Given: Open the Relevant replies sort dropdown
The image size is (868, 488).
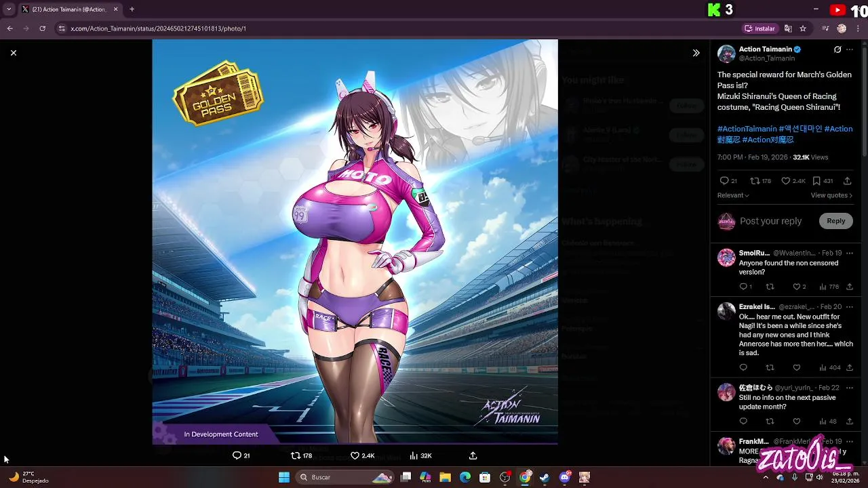Looking at the screenshot, I should click(733, 195).
